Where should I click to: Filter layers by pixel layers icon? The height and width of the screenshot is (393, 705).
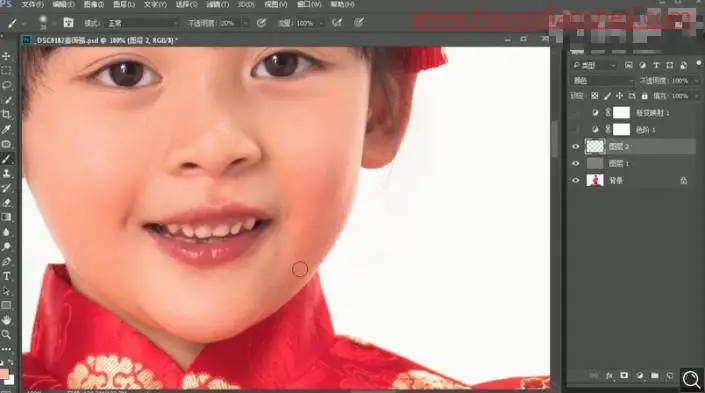click(x=629, y=65)
